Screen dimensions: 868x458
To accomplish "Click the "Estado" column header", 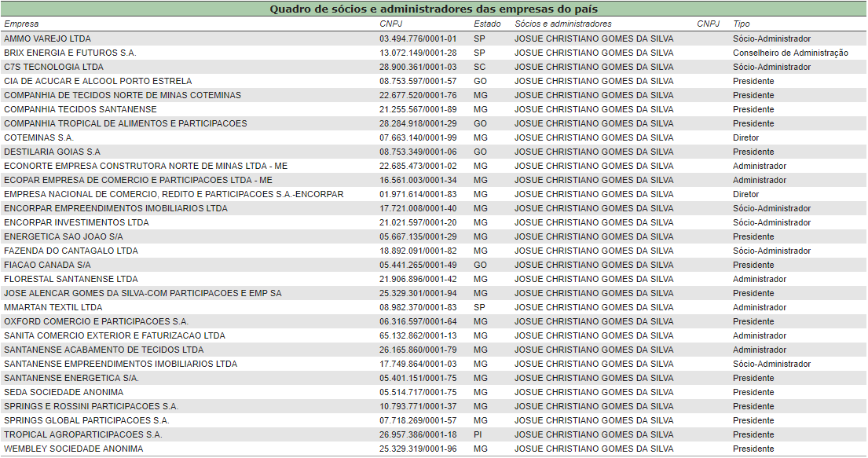I will point(487,24).
